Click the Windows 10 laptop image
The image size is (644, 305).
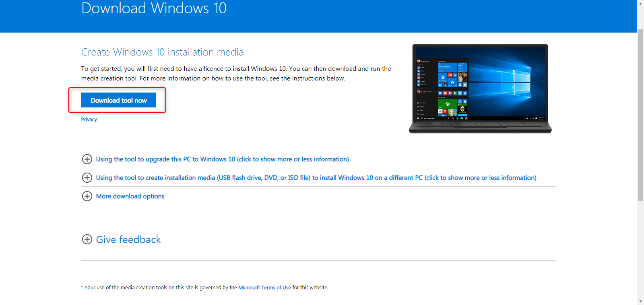(x=480, y=89)
